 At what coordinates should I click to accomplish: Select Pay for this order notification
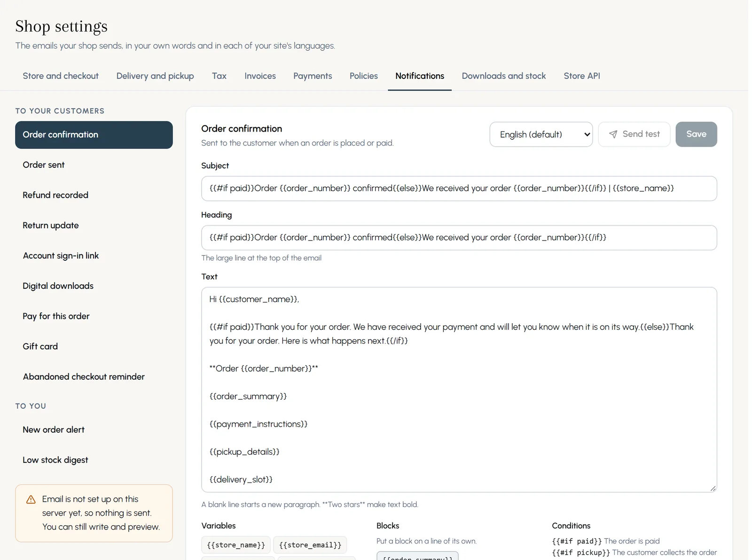94,316
